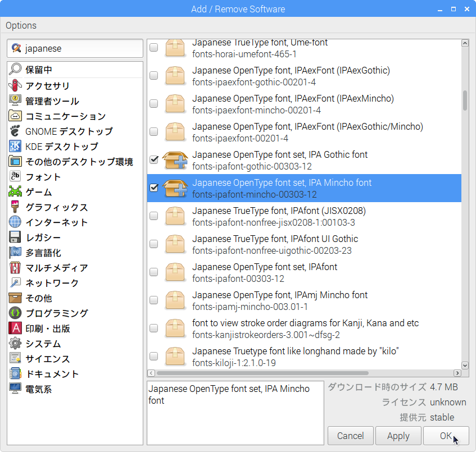Viewport: 476px width, 452px height.
Task: Maximize the Add / Remove Software window
Action: tap(453, 9)
